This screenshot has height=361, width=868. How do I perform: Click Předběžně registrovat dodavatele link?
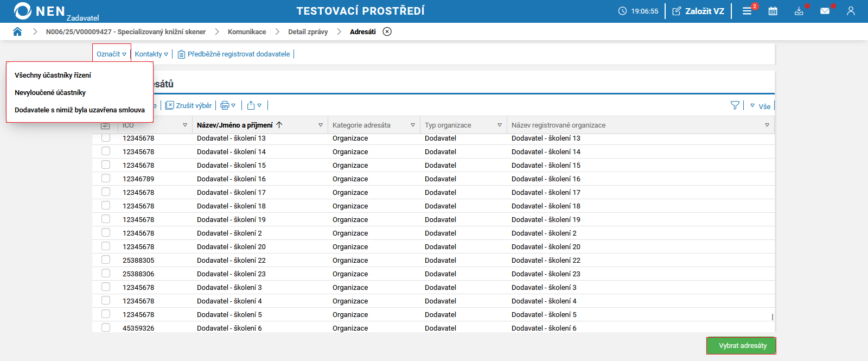pyautogui.click(x=238, y=54)
